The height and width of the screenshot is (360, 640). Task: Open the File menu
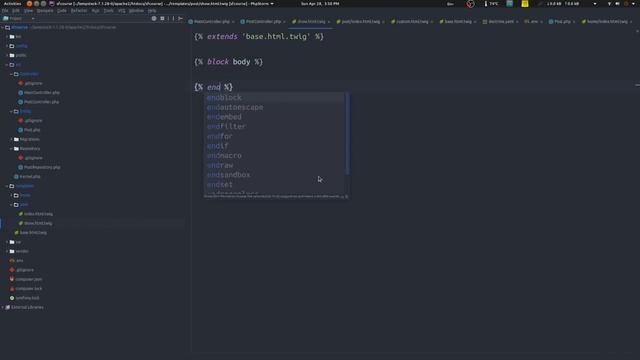[5, 11]
